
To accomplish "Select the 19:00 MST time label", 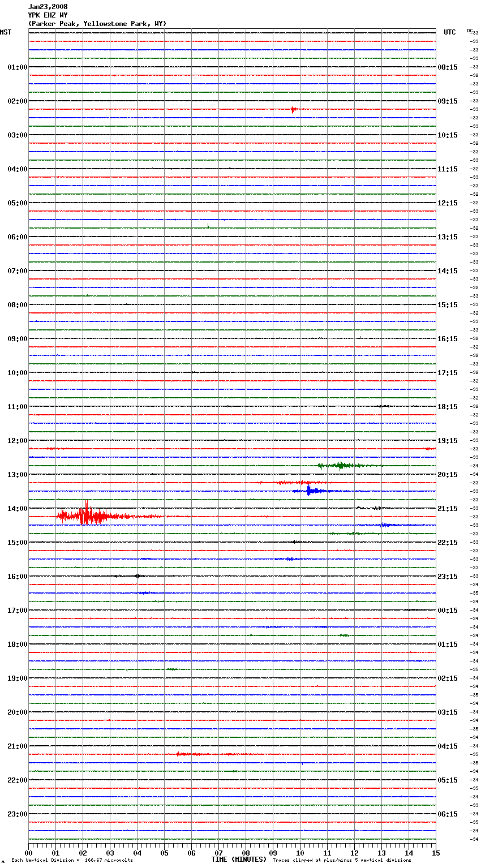I will tap(18, 678).
